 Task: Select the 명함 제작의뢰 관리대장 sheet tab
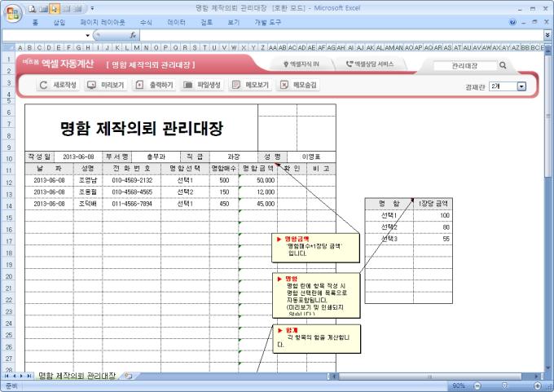tap(77, 376)
